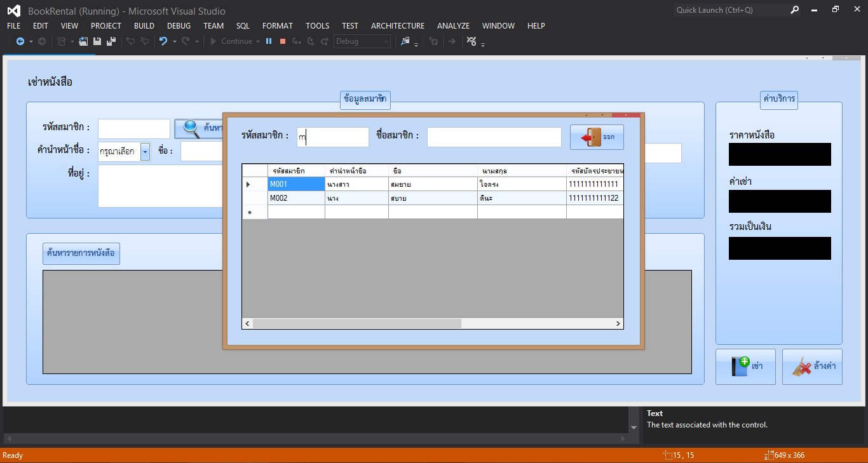
Task: Click the ล้างค่า clear button
Action: [x=812, y=366]
